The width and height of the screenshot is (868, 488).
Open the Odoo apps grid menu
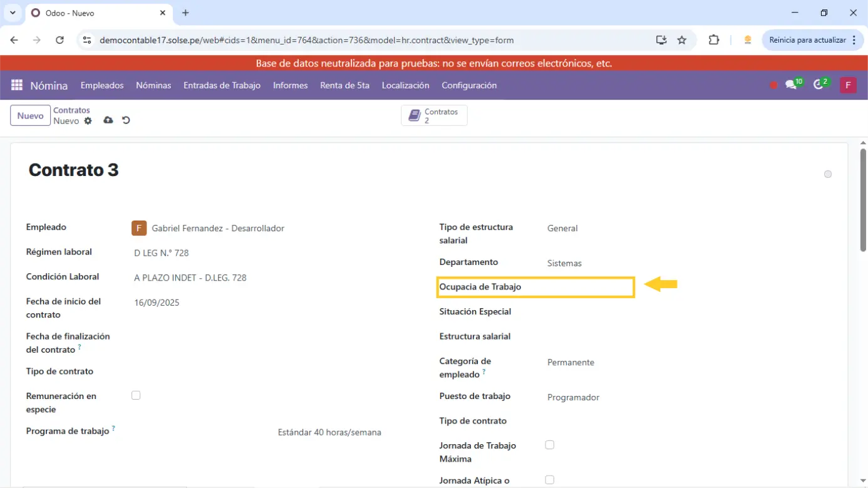pos(17,85)
